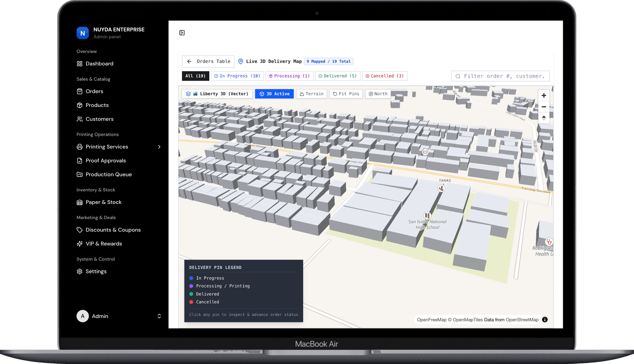634x364 pixels.
Task: Filter by Cancelled (3)
Action: click(384, 76)
